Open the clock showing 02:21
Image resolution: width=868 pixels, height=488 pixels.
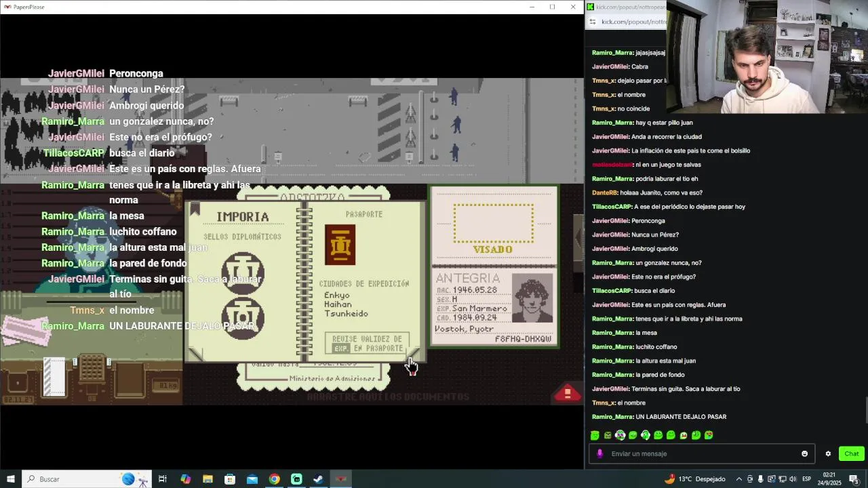(x=829, y=479)
